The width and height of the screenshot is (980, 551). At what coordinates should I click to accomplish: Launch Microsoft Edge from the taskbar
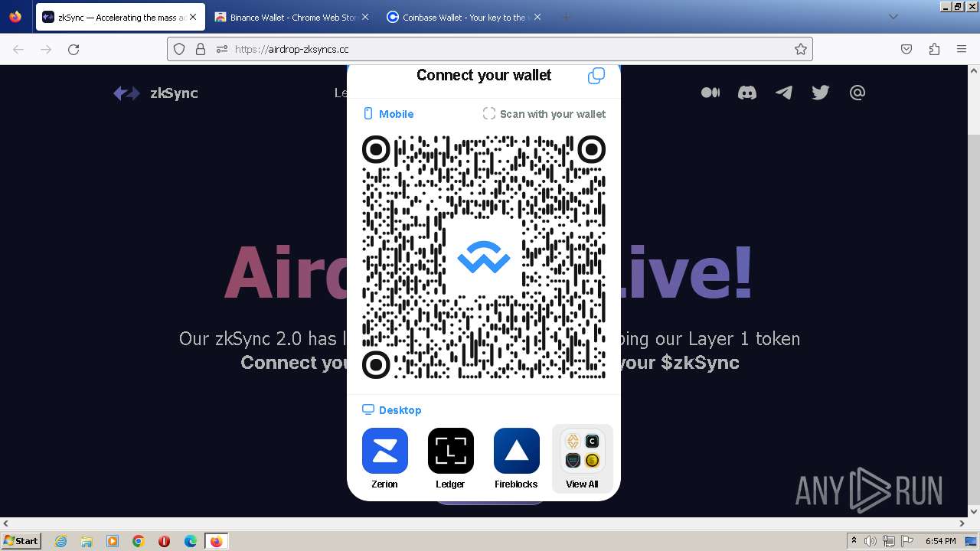coord(191,541)
